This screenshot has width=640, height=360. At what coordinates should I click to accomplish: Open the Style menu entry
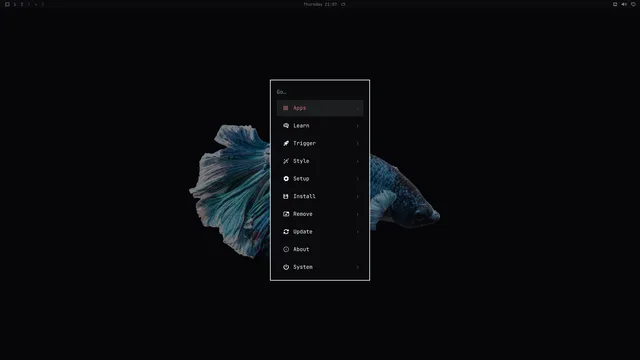coord(320,161)
